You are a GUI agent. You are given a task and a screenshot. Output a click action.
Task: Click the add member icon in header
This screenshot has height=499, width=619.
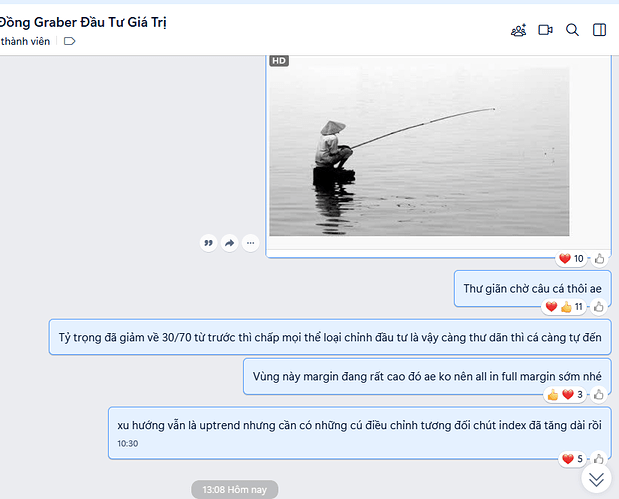click(x=518, y=30)
